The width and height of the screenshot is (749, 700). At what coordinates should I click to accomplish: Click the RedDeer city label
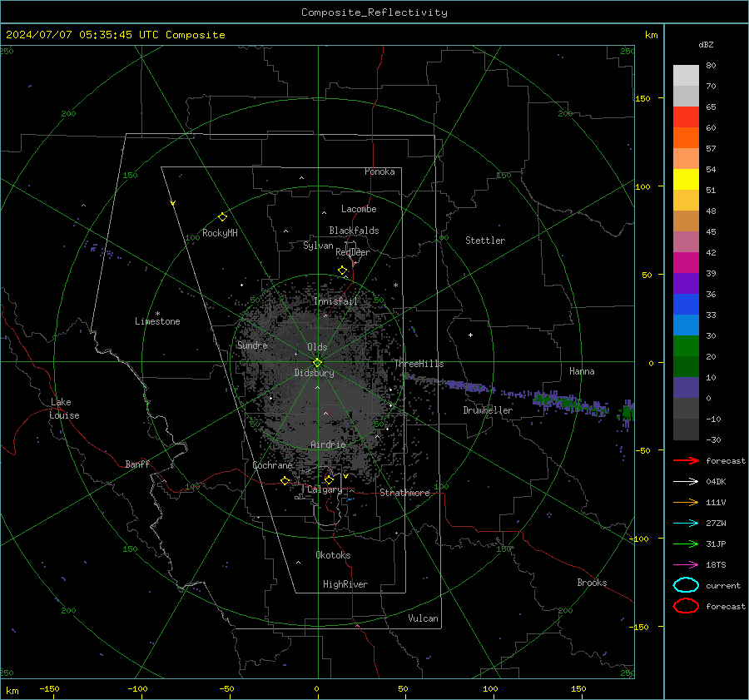pos(353,252)
